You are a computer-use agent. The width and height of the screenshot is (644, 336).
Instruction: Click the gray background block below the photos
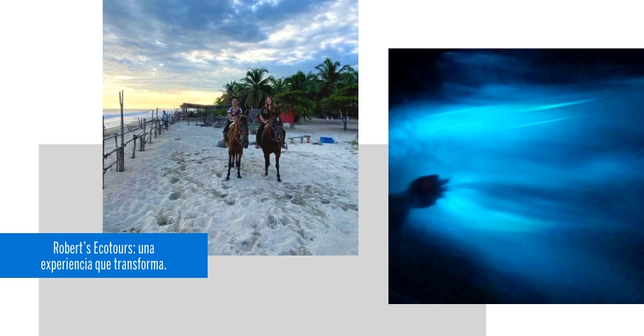click(263, 296)
